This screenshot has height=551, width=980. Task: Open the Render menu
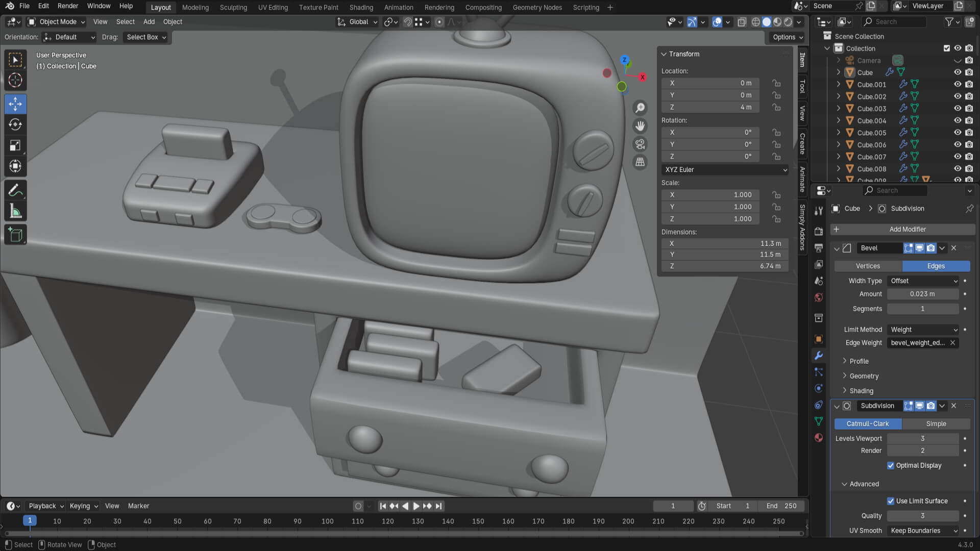click(x=68, y=6)
